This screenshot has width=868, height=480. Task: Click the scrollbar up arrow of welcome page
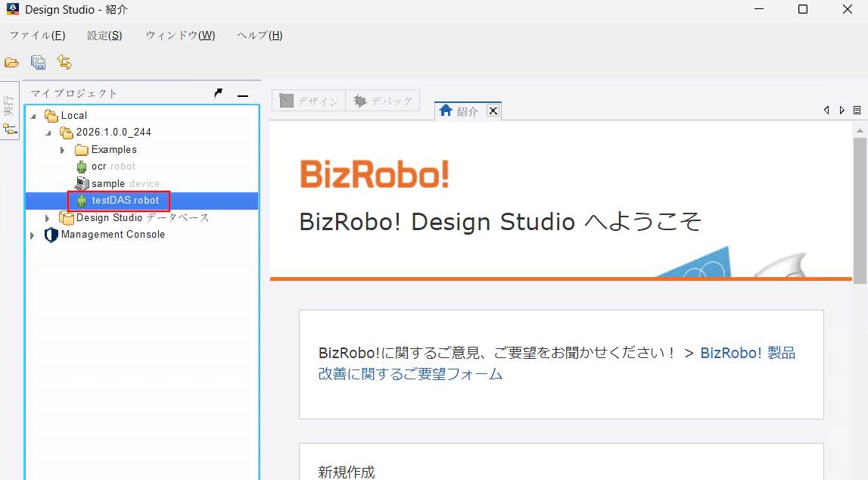[x=860, y=131]
